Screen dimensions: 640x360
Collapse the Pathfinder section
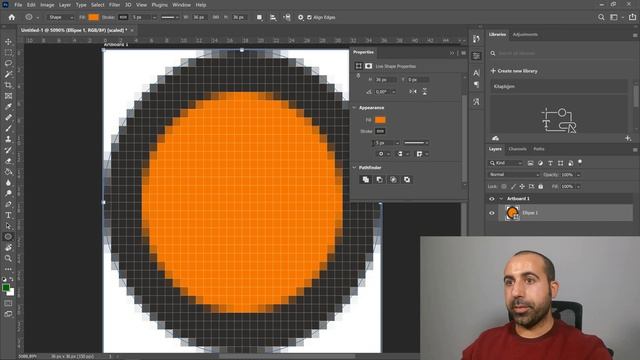(354, 168)
